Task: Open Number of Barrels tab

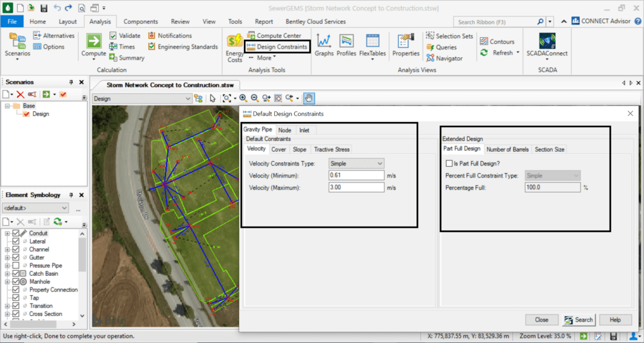Action: point(508,150)
